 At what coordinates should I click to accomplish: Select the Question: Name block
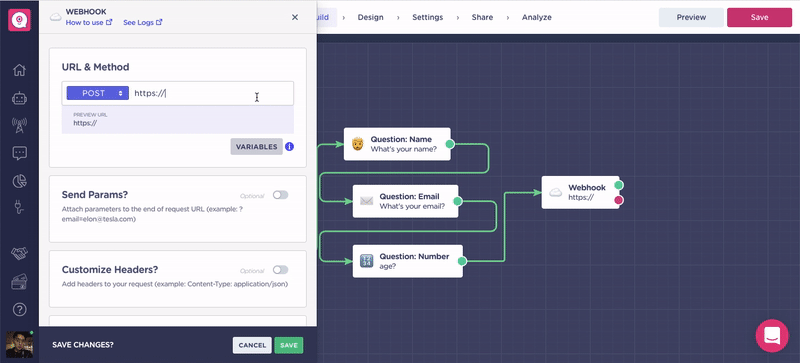pos(397,144)
